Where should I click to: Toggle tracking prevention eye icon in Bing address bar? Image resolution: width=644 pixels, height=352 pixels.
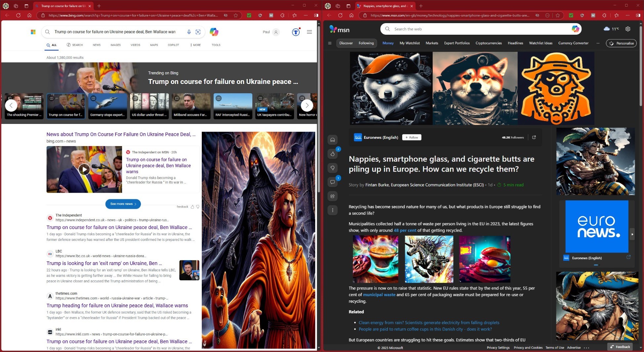225,15
